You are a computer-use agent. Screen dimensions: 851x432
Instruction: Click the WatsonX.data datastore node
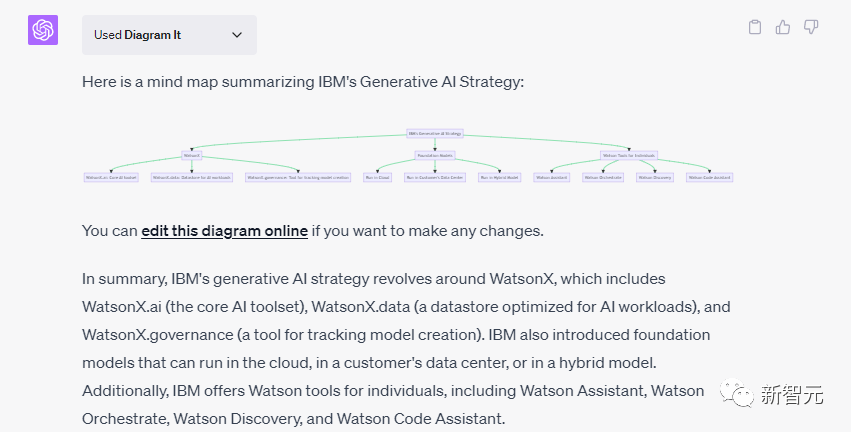191,177
